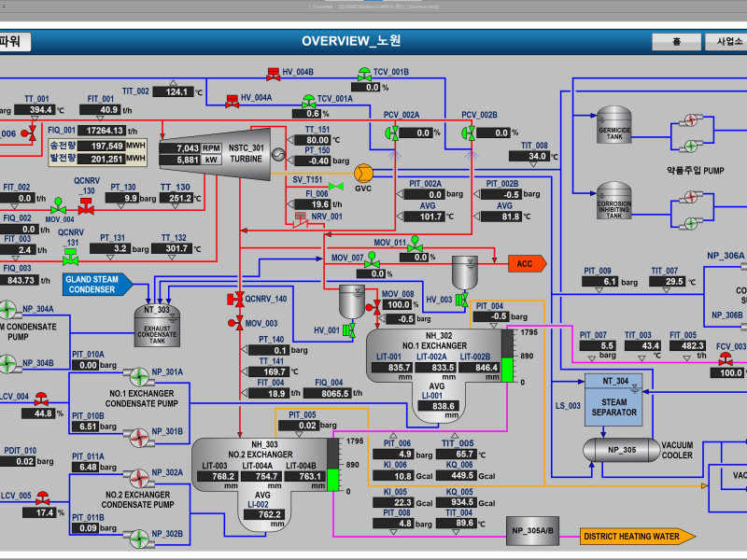Click the NRV_001 check valve symbol
747x560 pixels.
299,219
